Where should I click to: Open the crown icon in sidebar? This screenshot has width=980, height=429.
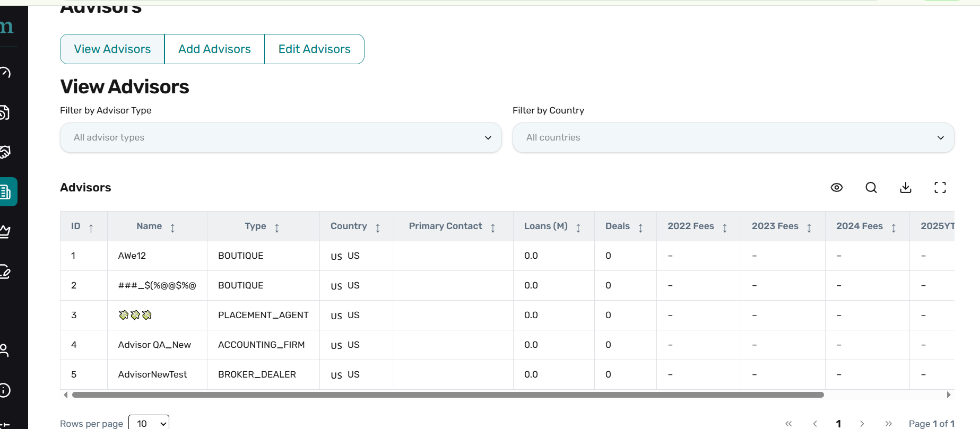click(5, 231)
